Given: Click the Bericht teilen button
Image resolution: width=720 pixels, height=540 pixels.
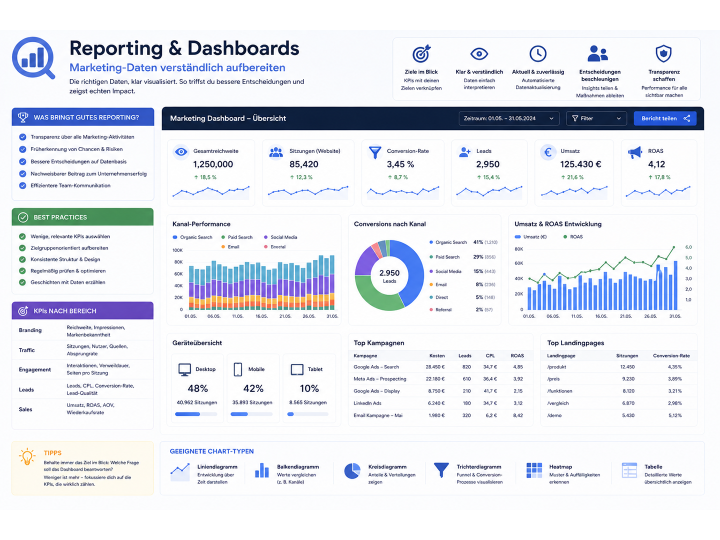Looking at the screenshot, I should (x=665, y=118).
